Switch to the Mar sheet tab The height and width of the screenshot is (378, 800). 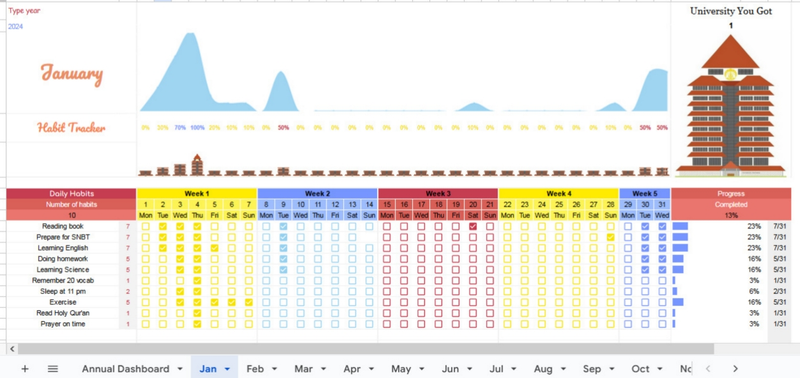tap(303, 369)
